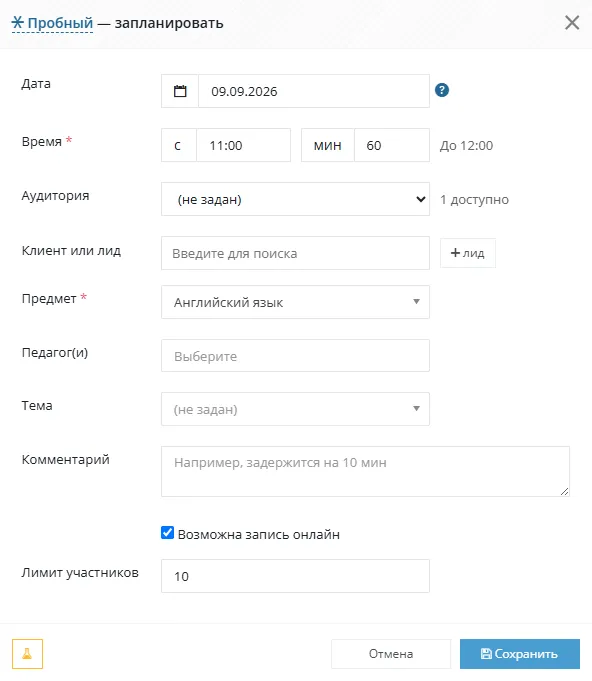This screenshot has width=592, height=681.
Task: Click the Клиент или лид search field
Action: point(295,253)
